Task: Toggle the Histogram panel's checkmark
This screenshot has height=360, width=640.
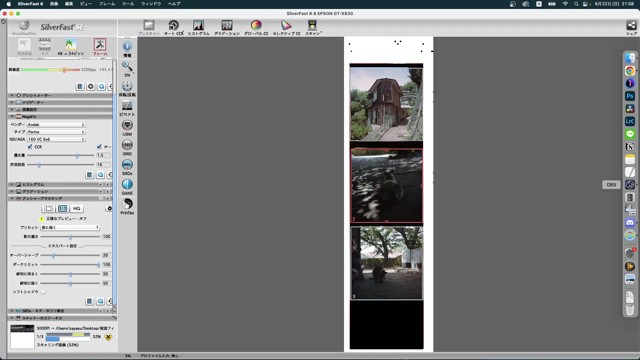Action: coord(101,184)
